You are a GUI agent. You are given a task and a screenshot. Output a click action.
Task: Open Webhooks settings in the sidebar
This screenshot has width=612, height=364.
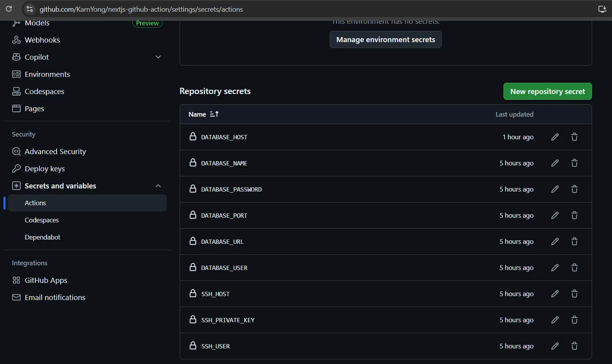(x=42, y=39)
